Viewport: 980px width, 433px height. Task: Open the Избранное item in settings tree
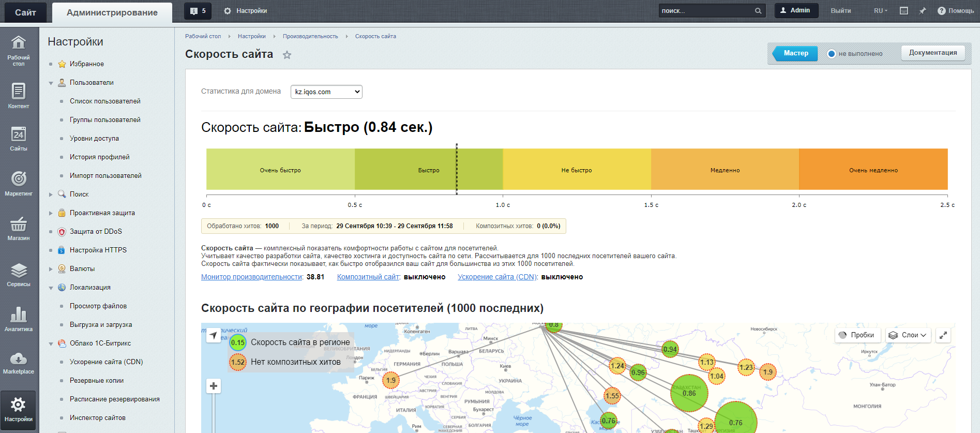pyautogui.click(x=87, y=64)
